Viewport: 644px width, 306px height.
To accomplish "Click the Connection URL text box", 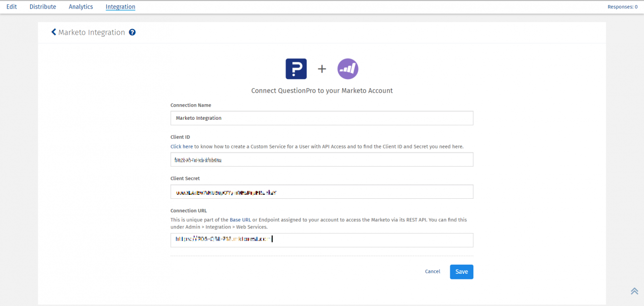I will click(x=321, y=240).
